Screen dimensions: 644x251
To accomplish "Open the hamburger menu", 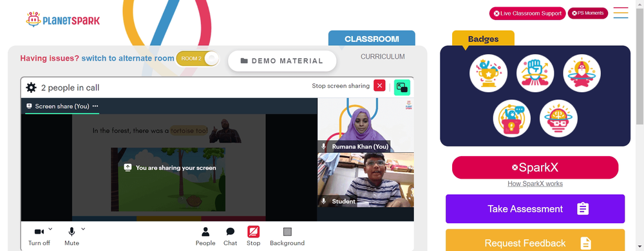I will [621, 13].
